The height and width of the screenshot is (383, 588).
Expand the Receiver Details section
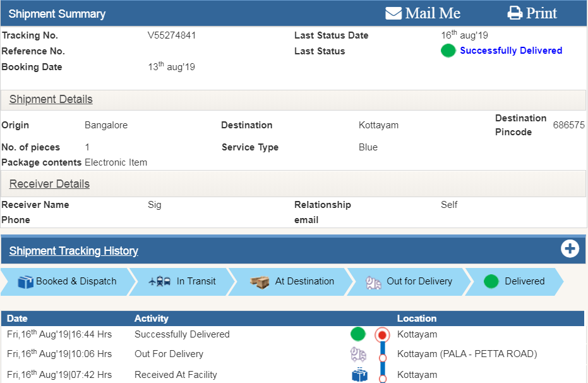click(49, 184)
